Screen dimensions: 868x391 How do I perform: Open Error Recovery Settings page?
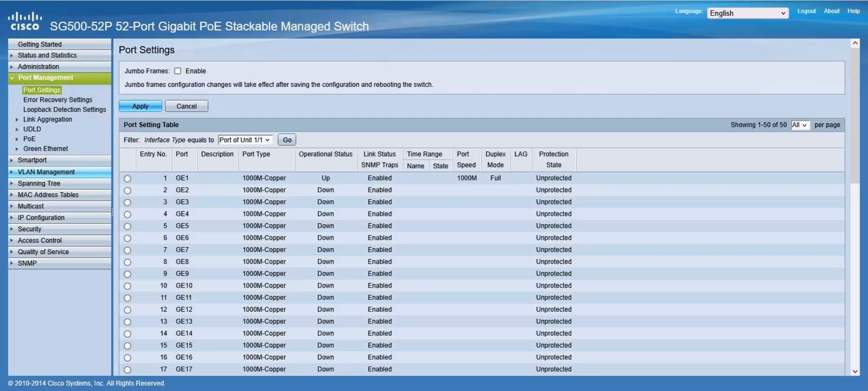[x=58, y=100]
